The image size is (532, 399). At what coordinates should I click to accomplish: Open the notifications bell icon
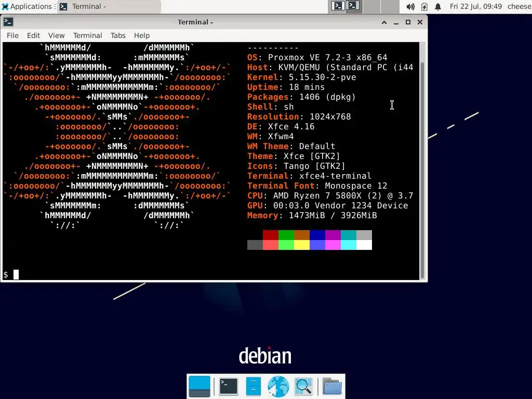[x=438, y=6]
